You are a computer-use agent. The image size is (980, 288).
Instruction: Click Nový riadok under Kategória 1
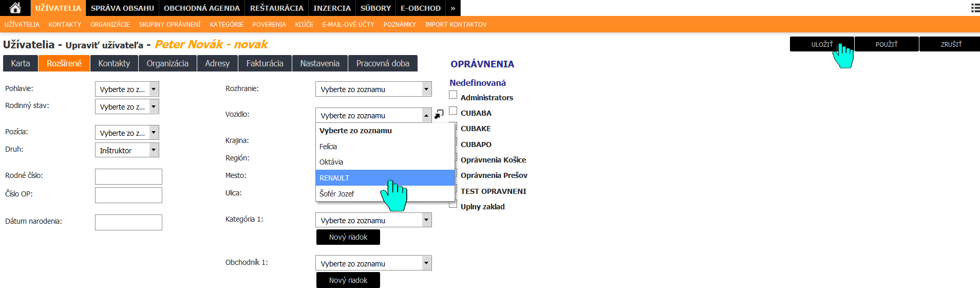(348, 237)
